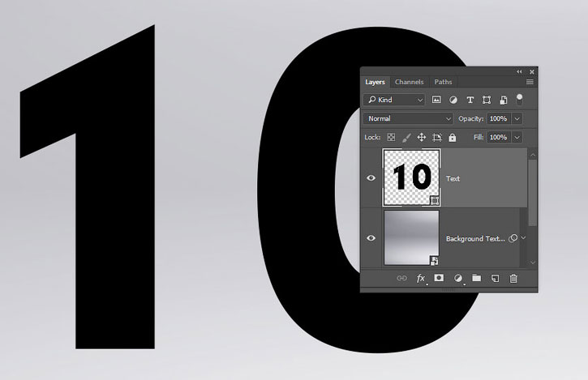Hide the Text layer eye icon
The image size is (588, 380).
371,178
